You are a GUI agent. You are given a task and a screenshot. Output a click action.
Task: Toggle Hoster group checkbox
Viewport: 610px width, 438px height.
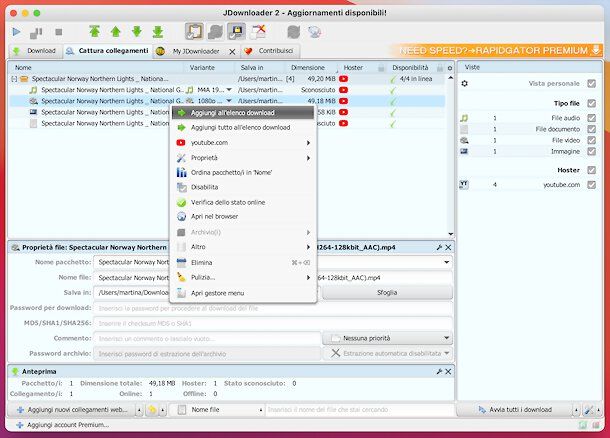(x=592, y=170)
